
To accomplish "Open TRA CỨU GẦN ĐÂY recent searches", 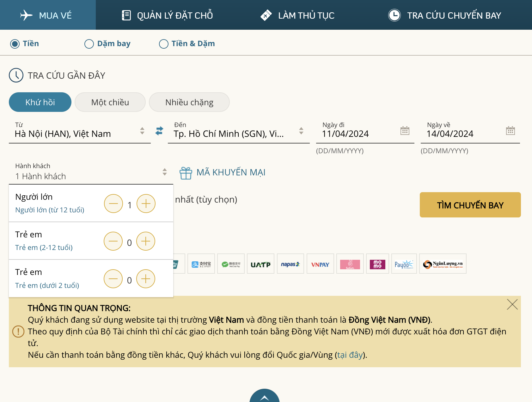I will coord(66,76).
